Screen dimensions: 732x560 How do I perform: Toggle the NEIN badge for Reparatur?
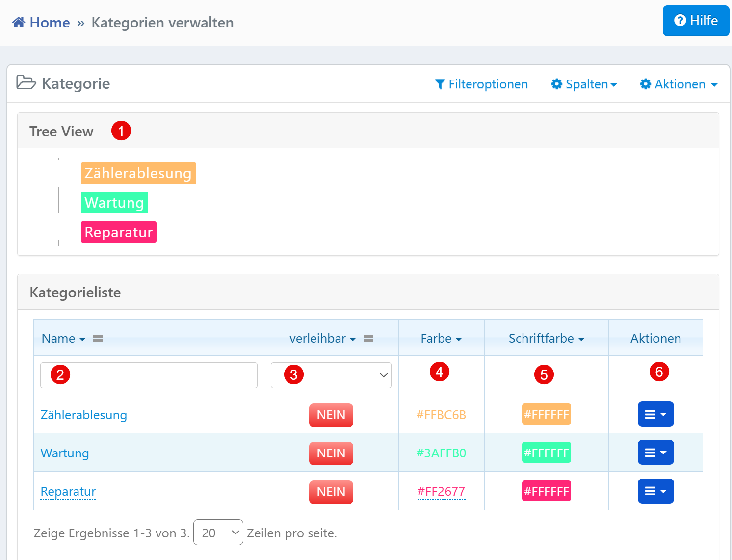click(331, 492)
